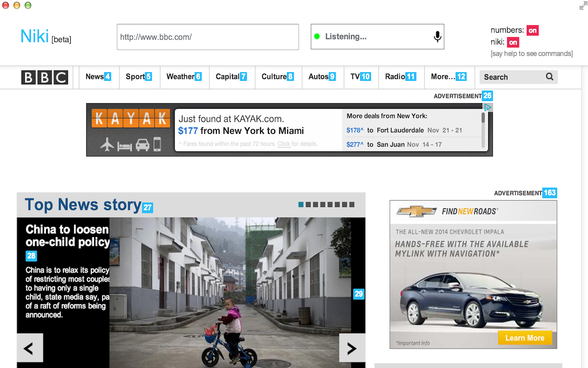Open the Autos section
The height and width of the screenshot is (368, 588).
click(x=318, y=76)
